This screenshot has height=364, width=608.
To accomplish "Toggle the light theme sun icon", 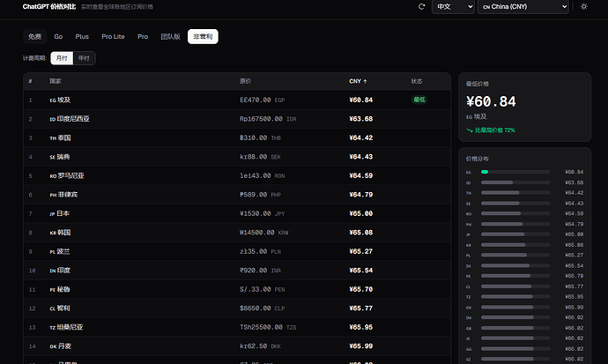I will [x=584, y=6].
